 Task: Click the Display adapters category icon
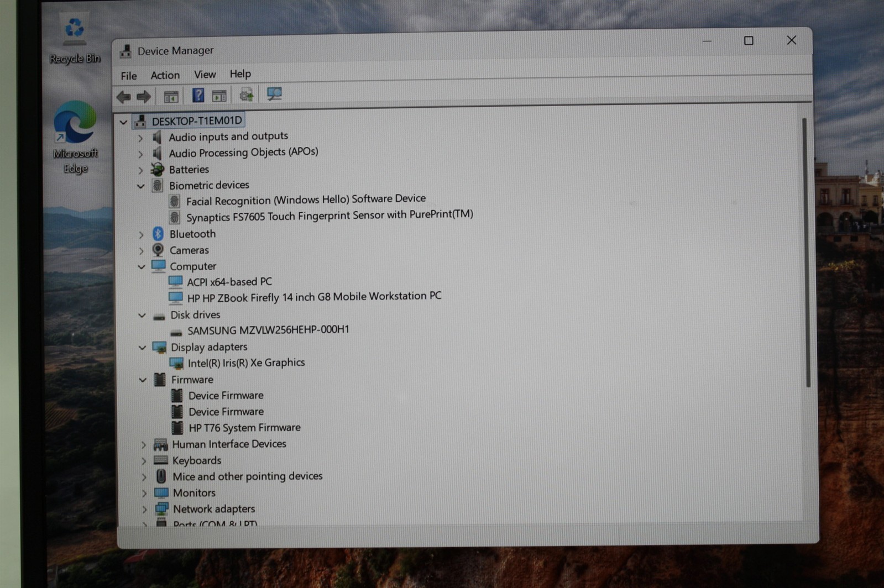159,347
